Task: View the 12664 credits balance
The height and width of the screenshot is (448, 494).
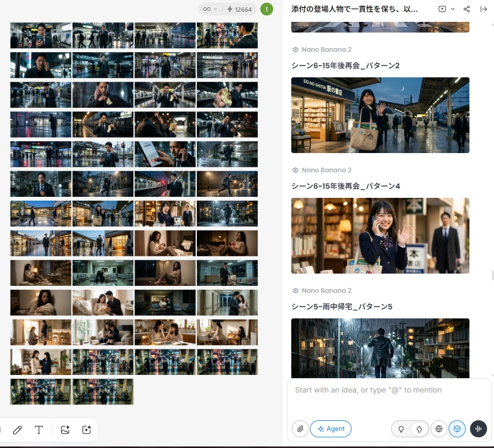Action: point(240,10)
